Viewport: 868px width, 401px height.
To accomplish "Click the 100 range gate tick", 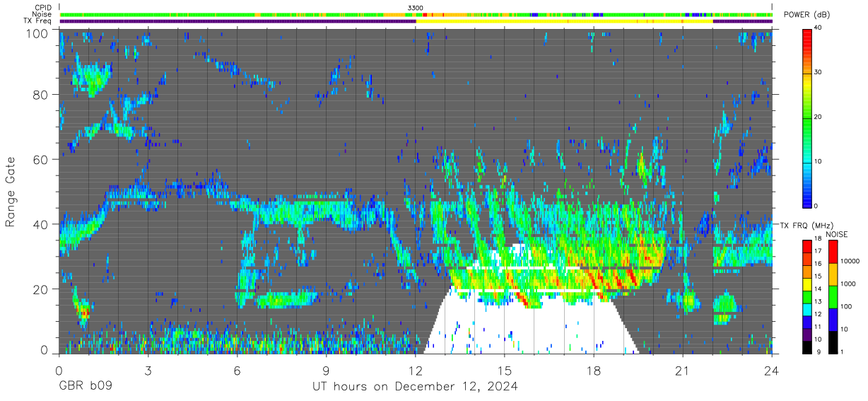I will click(x=37, y=33).
